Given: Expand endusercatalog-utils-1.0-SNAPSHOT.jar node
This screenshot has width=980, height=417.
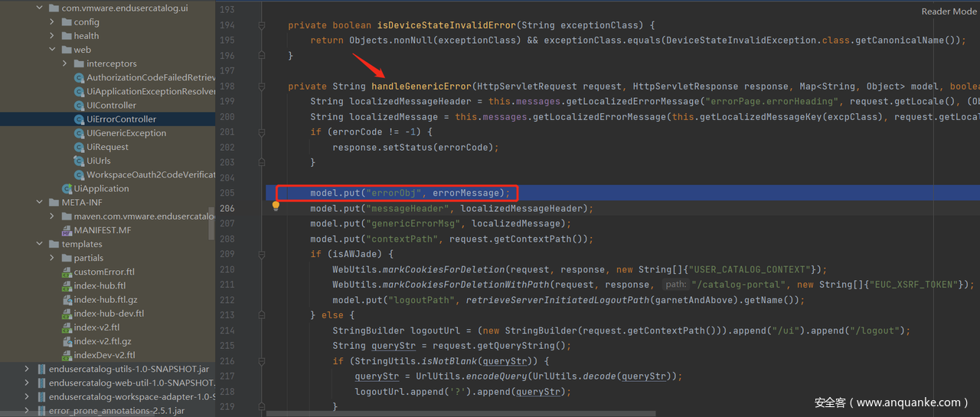Looking at the screenshot, I should (28, 369).
